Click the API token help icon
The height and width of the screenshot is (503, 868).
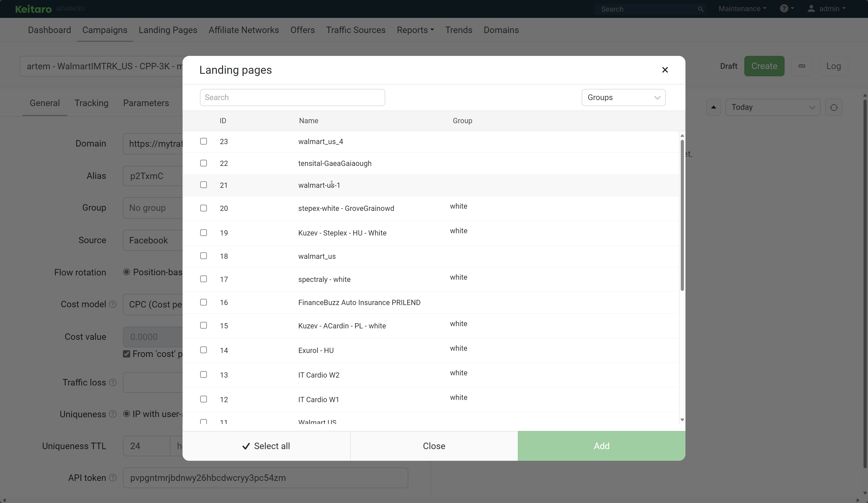point(113,477)
